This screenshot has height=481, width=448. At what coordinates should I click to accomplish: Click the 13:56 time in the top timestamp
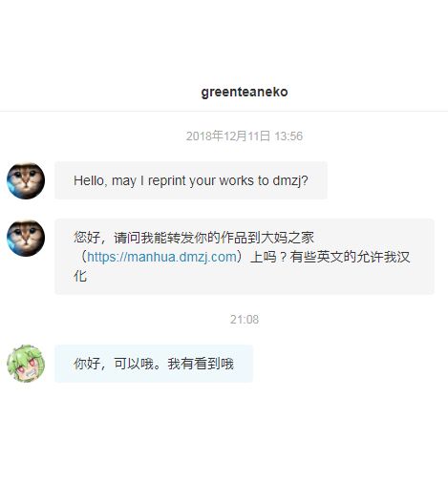[288, 136]
